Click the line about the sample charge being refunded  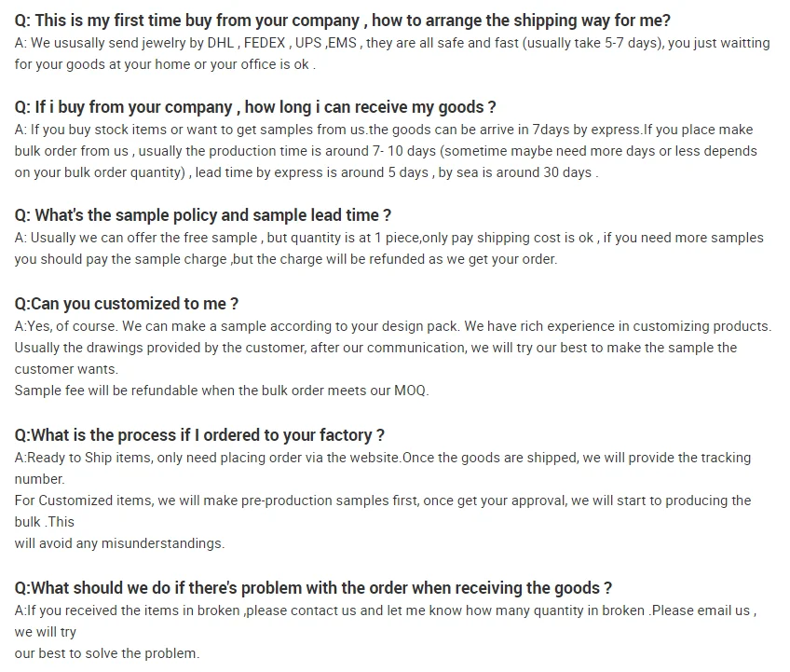tap(285, 259)
